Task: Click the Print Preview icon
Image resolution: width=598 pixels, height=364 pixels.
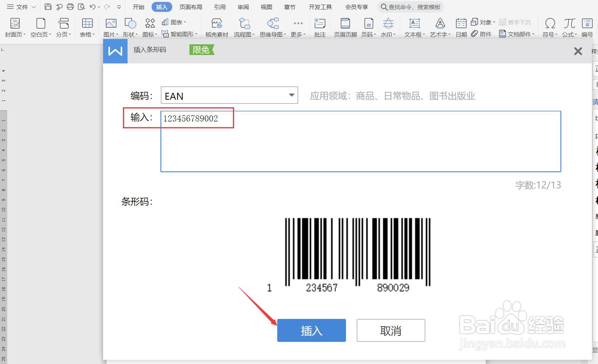Action: (x=81, y=7)
